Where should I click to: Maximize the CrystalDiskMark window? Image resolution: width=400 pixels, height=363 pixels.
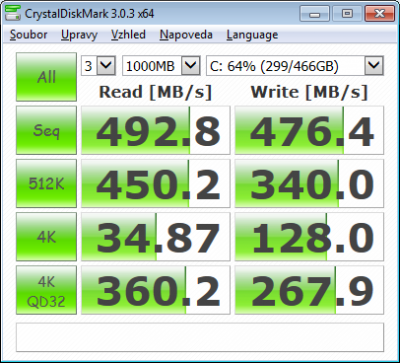pos(348,14)
